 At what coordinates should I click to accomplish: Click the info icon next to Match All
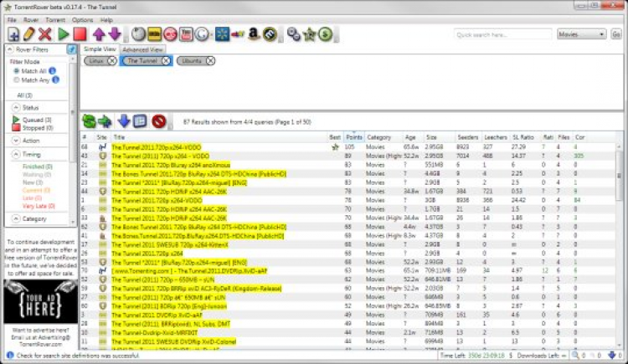53,71
